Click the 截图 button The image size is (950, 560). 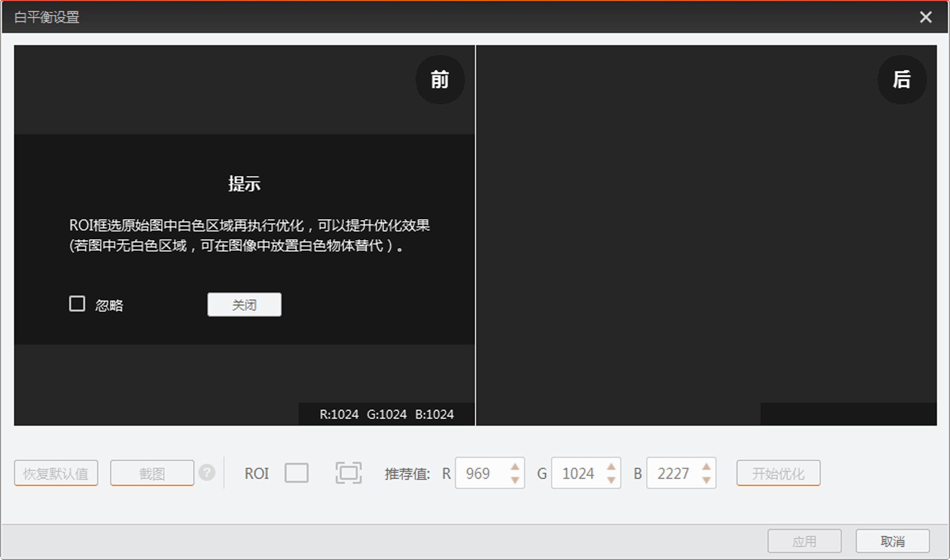click(152, 473)
